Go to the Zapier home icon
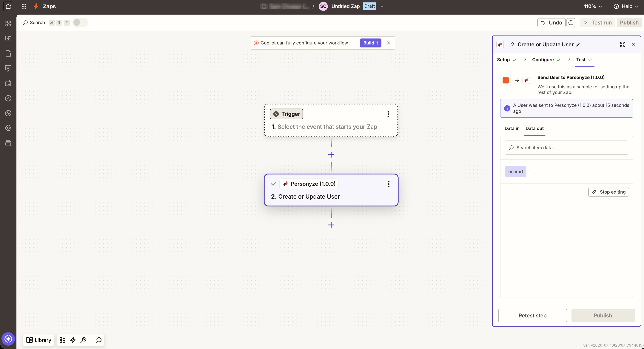Viewport: 644px width, 349px height. tap(8, 6)
